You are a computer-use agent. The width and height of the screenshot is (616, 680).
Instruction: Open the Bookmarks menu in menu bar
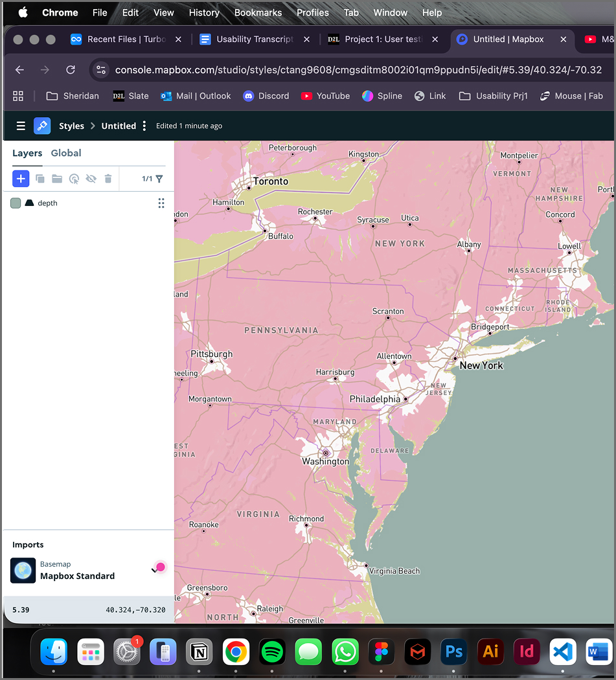(258, 12)
